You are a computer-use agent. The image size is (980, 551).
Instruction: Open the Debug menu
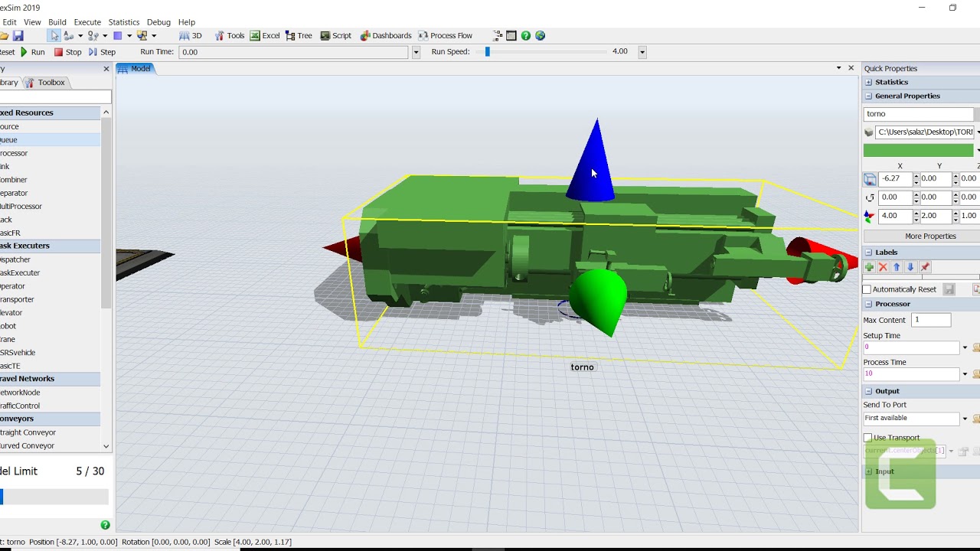[158, 22]
